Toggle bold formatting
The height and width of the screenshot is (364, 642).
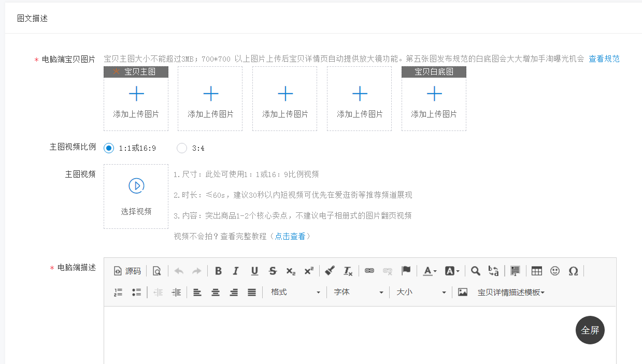pyautogui.click(x=218, y=271)
